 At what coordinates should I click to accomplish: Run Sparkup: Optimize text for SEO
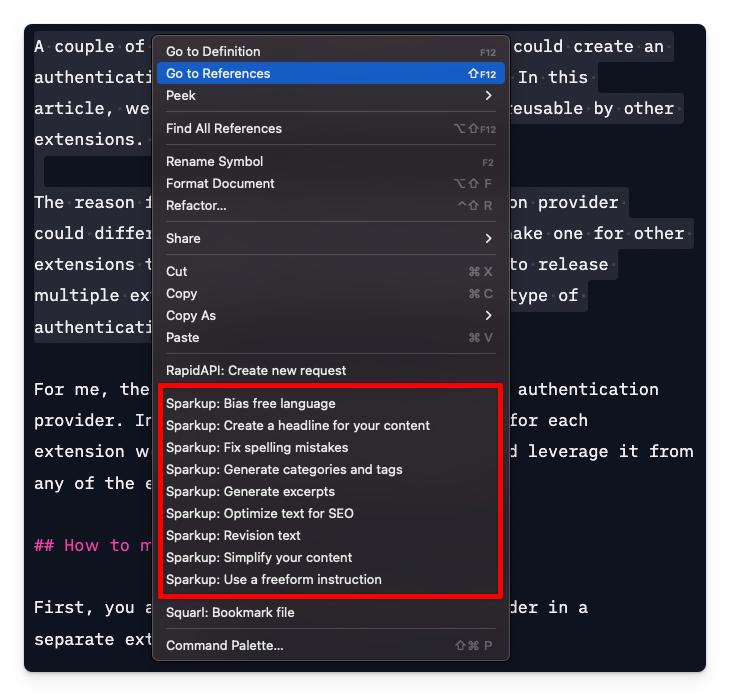click(331, 513)
